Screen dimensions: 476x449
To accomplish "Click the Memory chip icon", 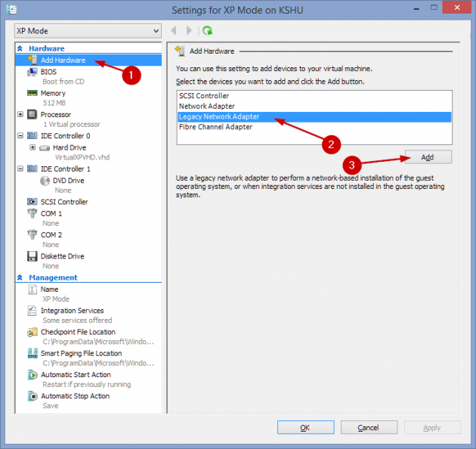I will tap(32, 93).
